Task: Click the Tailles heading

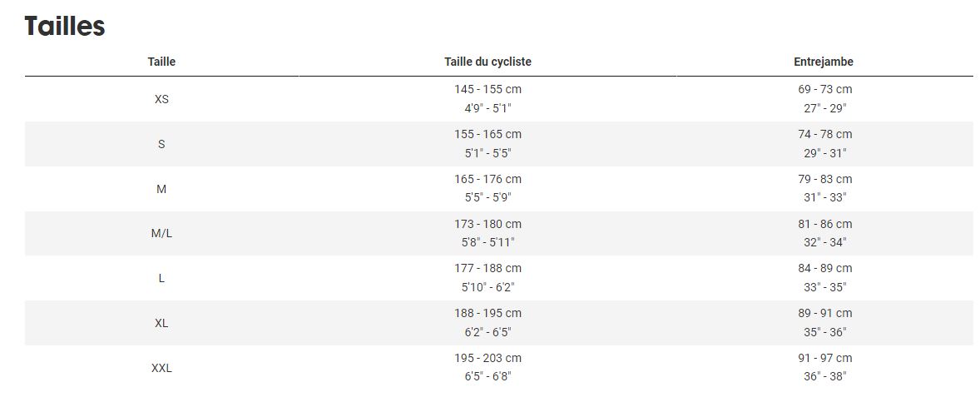Action: point(65,27)
